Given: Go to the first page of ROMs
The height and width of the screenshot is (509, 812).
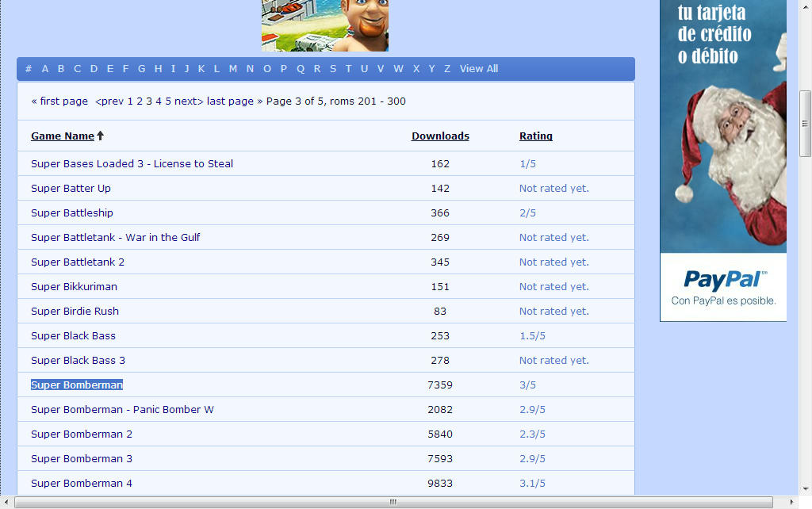Looking at the screenshot, I should (x=59, y=101).
